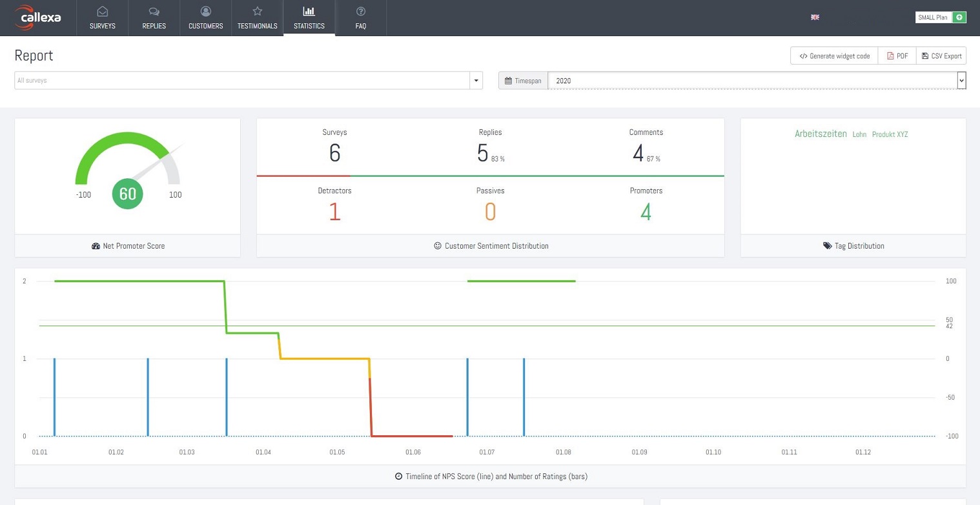Open the FAQ page
The width and height of the screenshot is (980, 505).
361,17
